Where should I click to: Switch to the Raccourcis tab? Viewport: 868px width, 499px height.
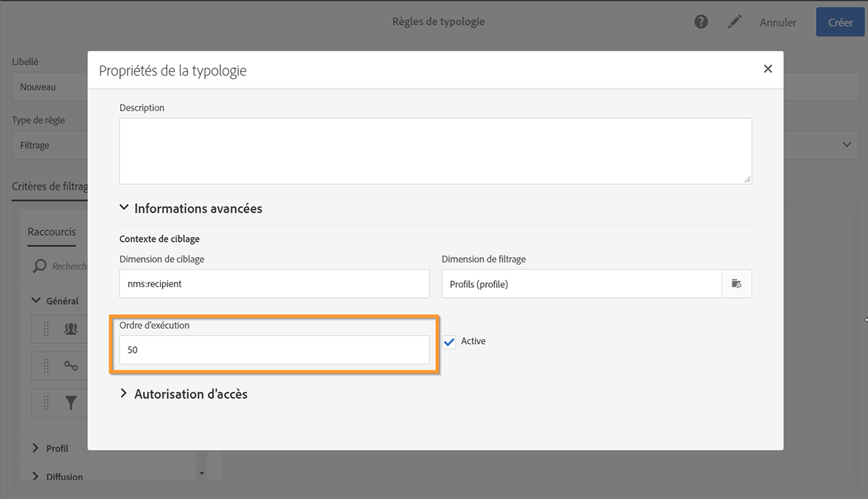coord(51,232)
